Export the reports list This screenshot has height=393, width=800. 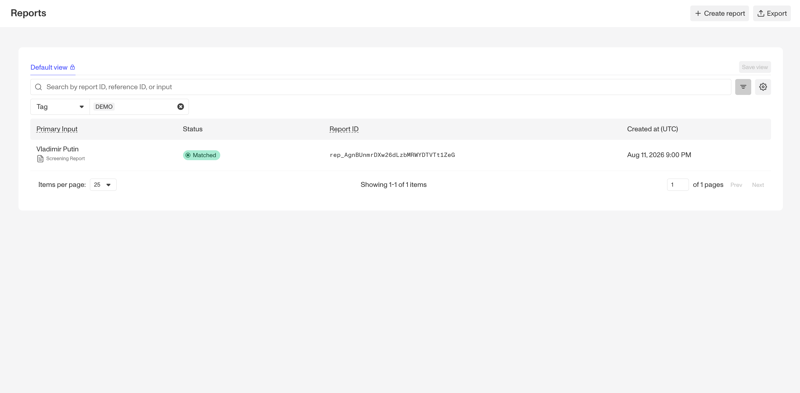click(x=771, y=13)
